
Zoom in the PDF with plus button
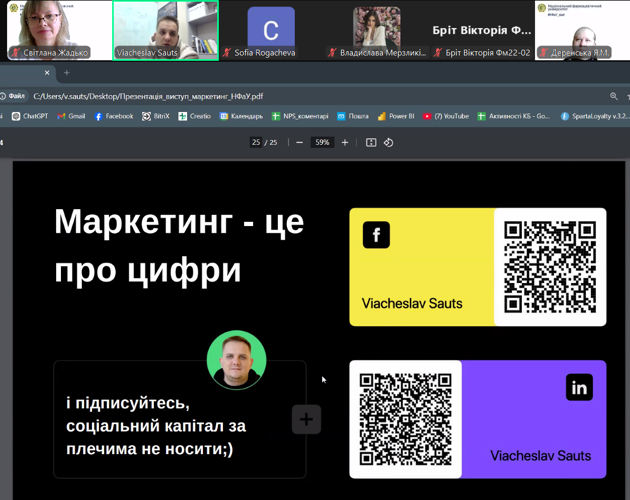tap(345, 142)
